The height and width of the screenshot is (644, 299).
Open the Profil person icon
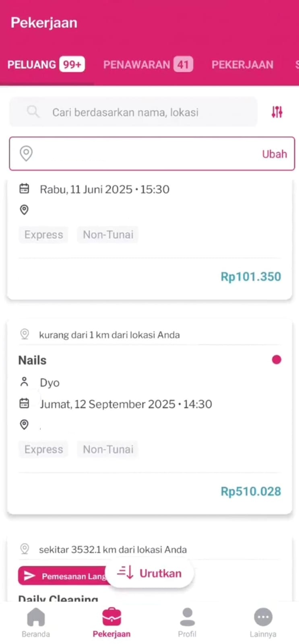pos(187,617)
